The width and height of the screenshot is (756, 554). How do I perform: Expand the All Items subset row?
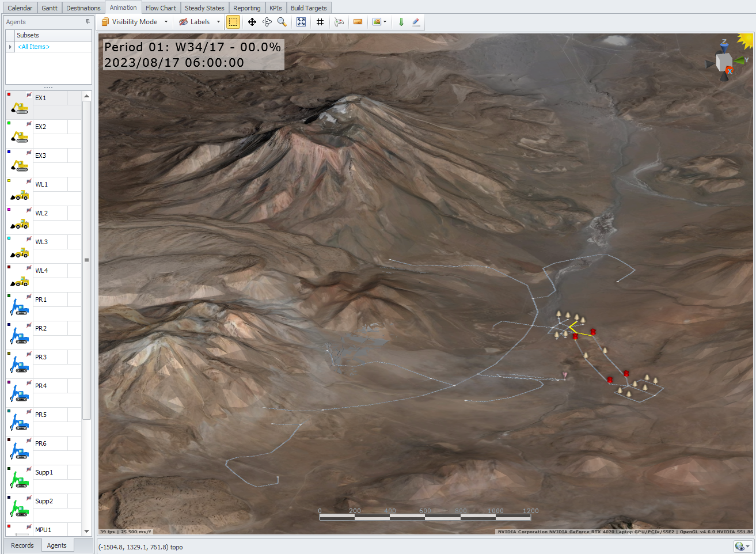[x=10, y=47]
